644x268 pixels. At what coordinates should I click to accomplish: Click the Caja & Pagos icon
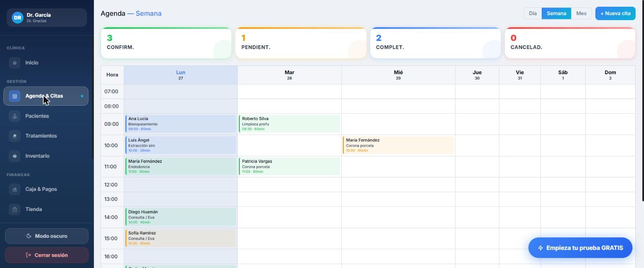[15, 189]
